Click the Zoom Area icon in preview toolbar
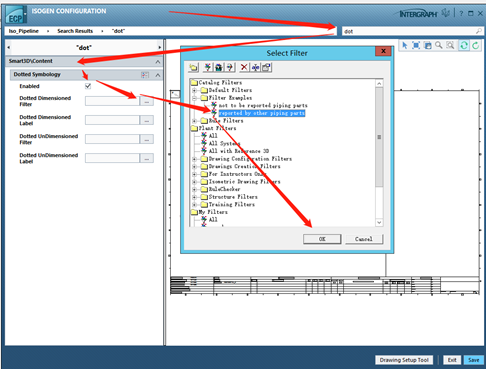Screen dimensions: 486x369 point(450,45)
